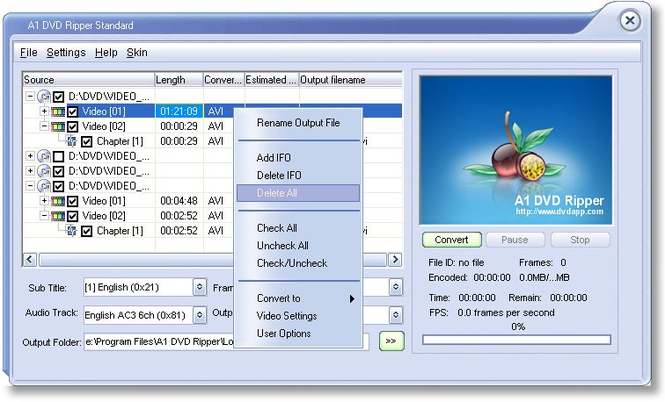Click the Convert button
Image resolution: width=665 pixels, height=402 pixels.
pyautogui.click(x=452, y=240)
